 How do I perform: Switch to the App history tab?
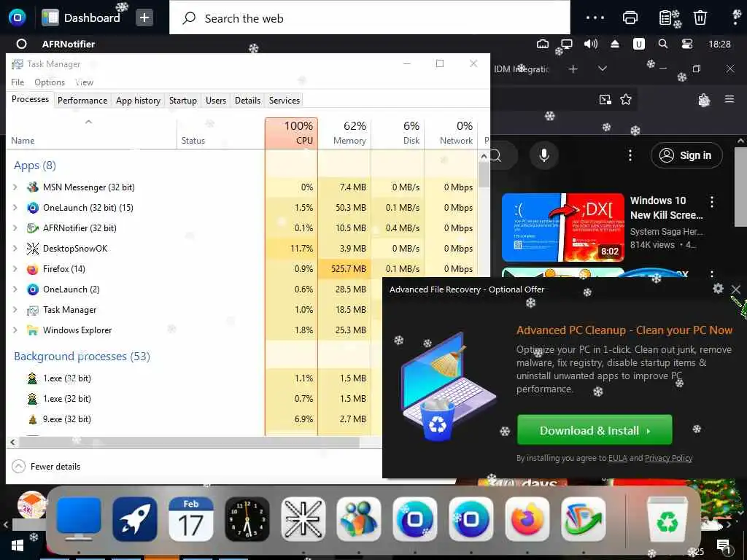click(138, 101)
